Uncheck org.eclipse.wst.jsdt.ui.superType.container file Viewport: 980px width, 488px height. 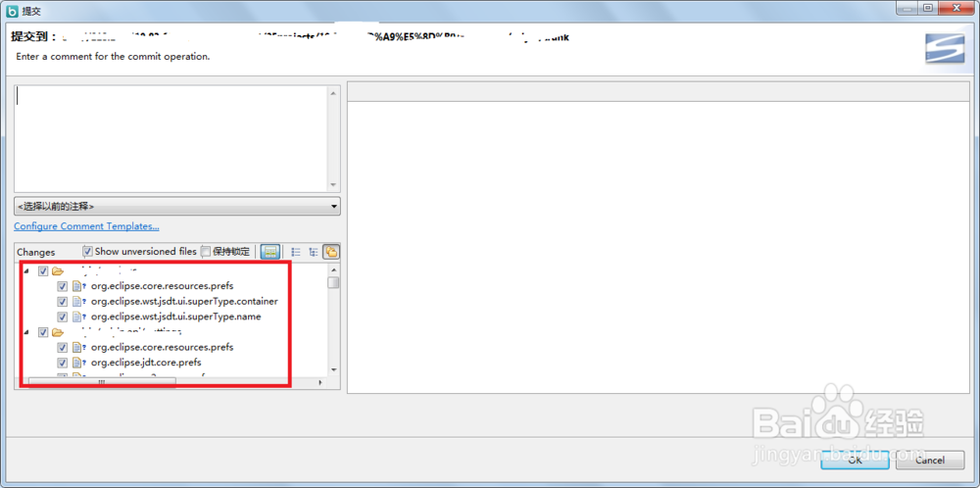63,301
